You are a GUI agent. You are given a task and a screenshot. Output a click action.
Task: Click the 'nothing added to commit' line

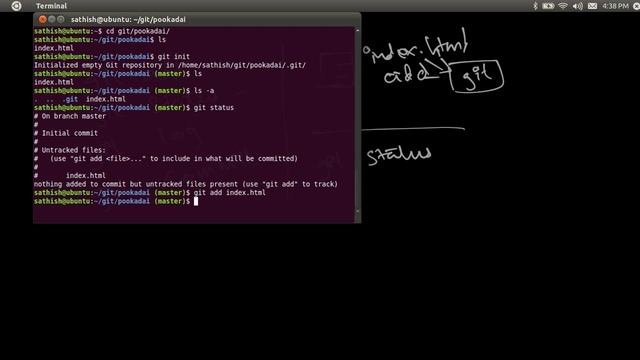coord(186,184)
